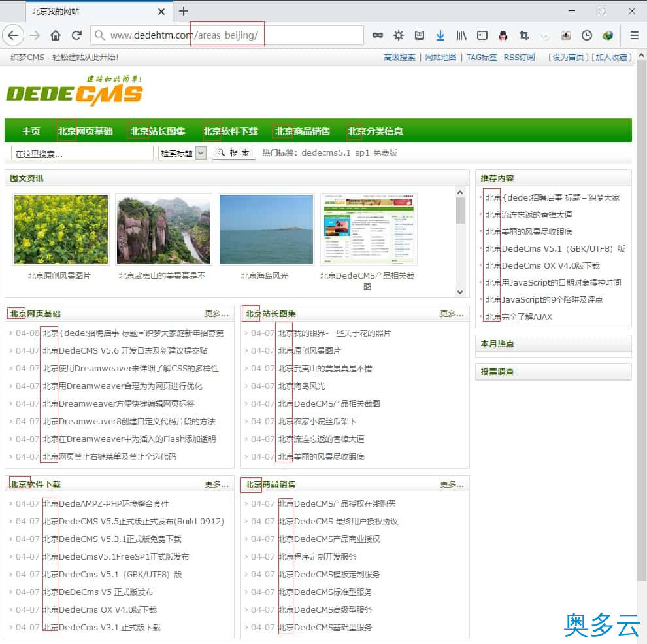
Task: Click the page icon next to gear
Action: 419,35
